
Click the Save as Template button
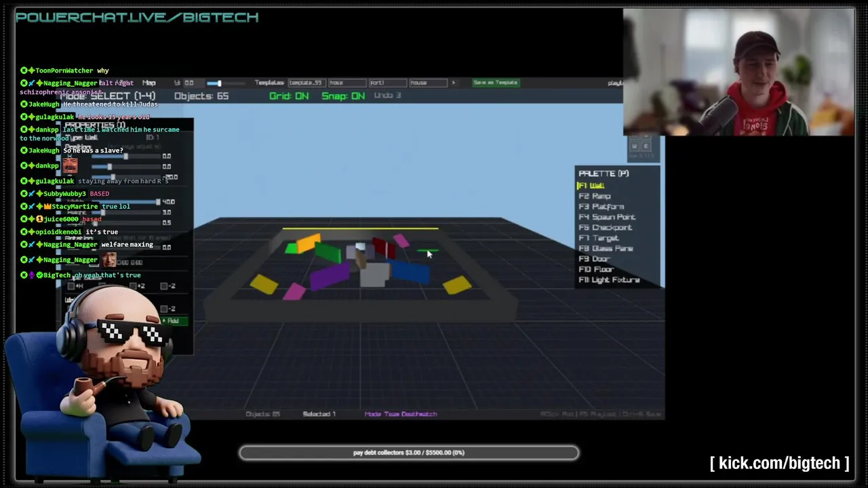(x=496, y=83)
